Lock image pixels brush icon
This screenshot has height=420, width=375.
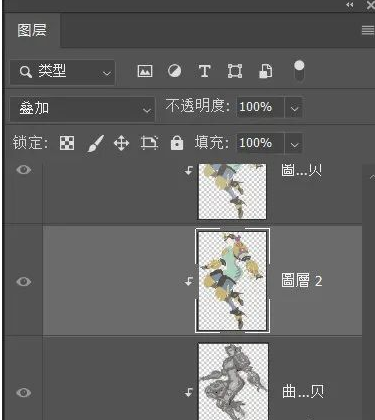tap(96, 143)
